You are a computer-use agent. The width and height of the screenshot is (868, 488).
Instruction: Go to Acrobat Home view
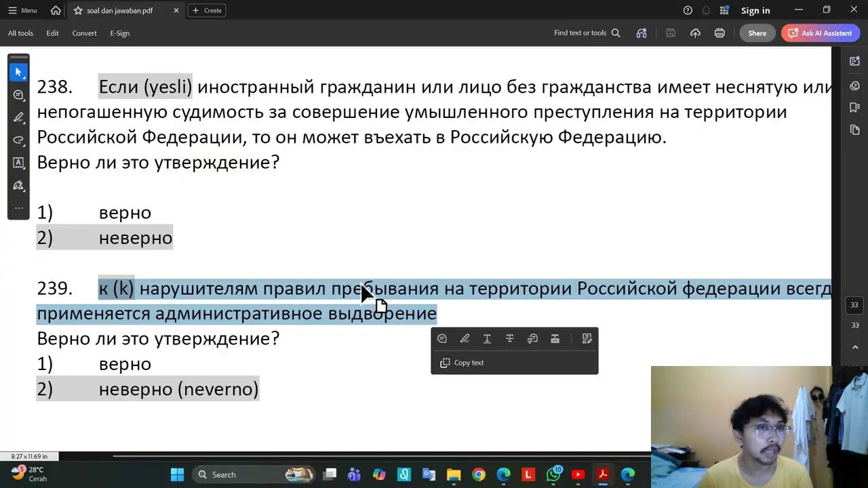[56, 10]
